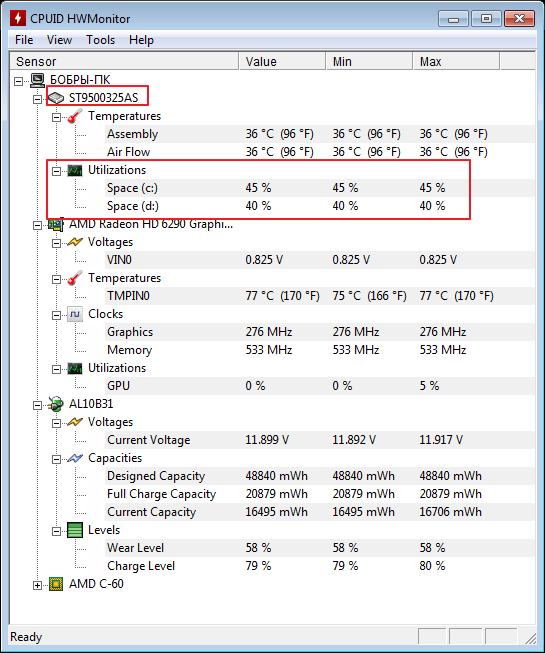545x653 pixels.
Task: Click the CPUID HWMonitor lightning app icon
Action: (x=18, y=18)
